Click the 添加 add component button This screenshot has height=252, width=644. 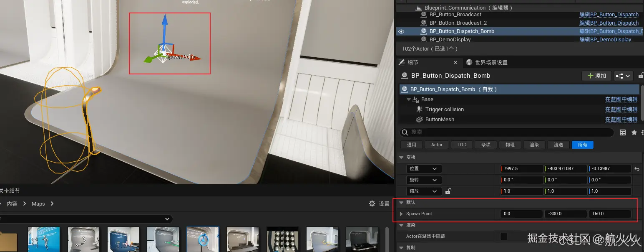coord(596,76)
